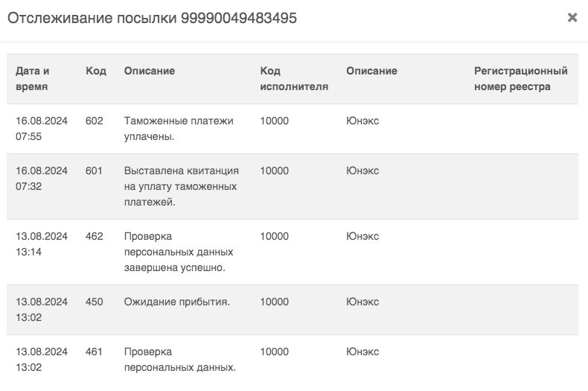This screenshot has width=588, height=391.
Task: Click the "Код" column header
Action: (96, 71)
